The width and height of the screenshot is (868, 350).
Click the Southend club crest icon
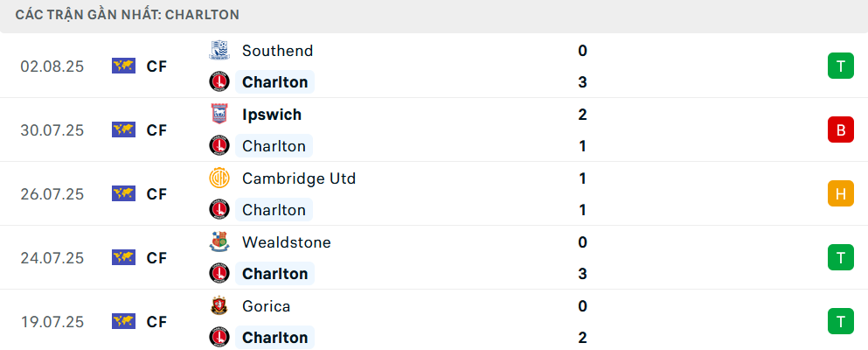[219, 51]
